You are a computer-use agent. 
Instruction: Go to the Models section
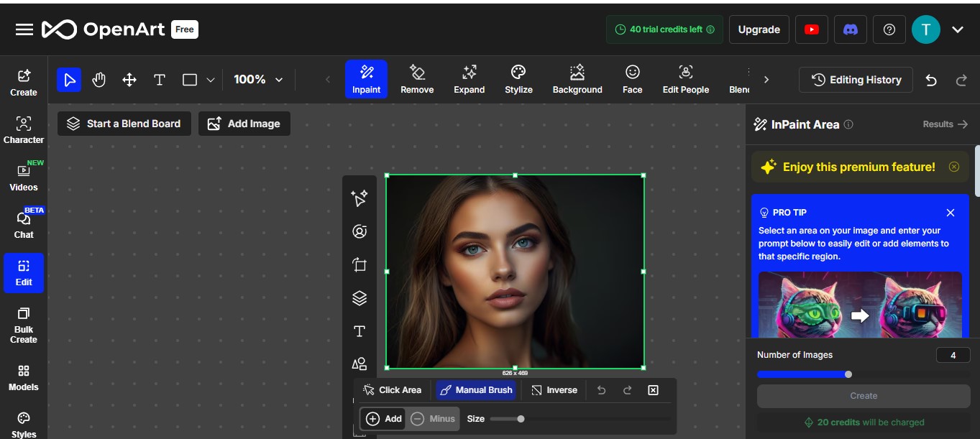(24, 376)
